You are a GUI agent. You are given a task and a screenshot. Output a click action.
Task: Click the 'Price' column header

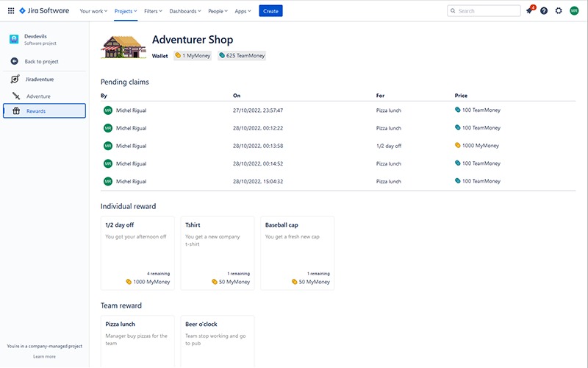(x=461, y=96)
